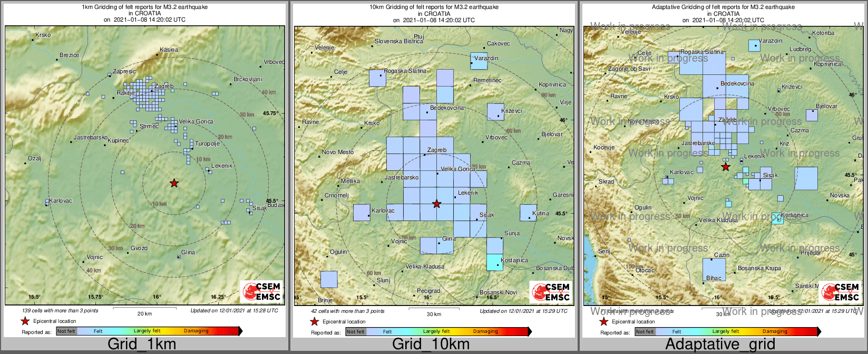Viewport: 868px width, 354px height.
Task: Click the CSEM EMSC logo on Grid_1km map
Action: pyautogui.click(x=261, y=292)
